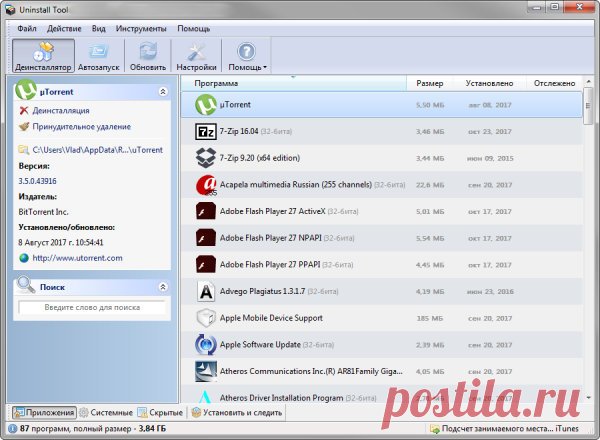Click the Adobe Flash Player 27 NPAPI icon

206,238
